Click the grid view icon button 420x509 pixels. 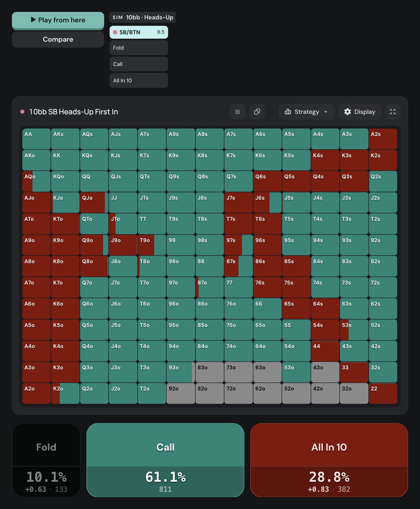[238, 112]
